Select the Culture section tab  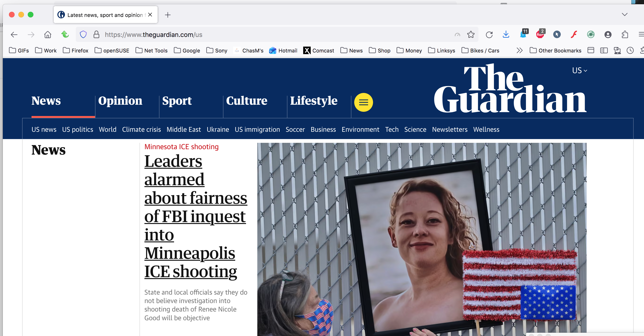pyautogui.click(x=246, y=100)
